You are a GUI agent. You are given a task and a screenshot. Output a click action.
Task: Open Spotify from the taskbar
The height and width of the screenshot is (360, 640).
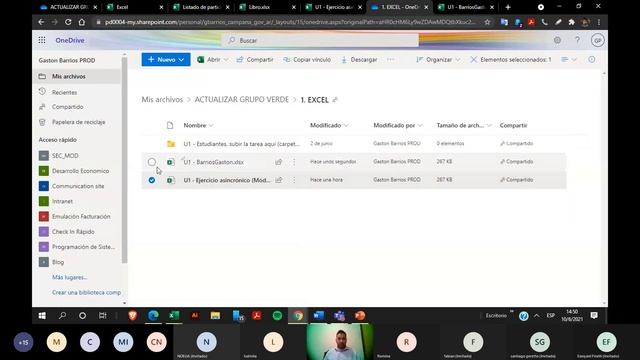[x=277, y=316]
